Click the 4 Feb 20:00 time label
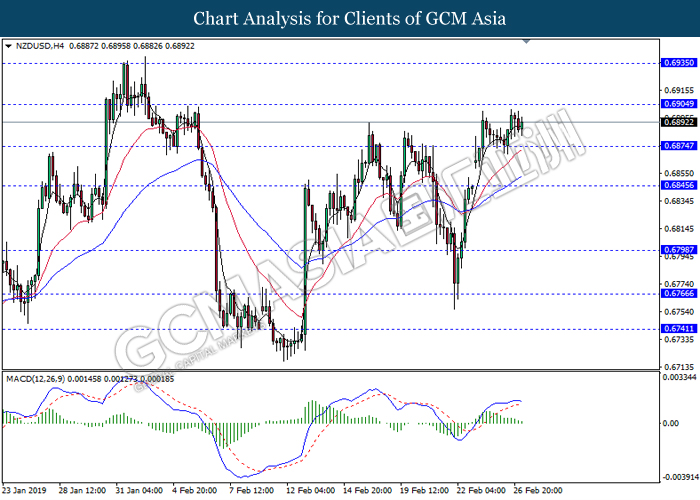700x500 pixels. (x=195, y=490)
